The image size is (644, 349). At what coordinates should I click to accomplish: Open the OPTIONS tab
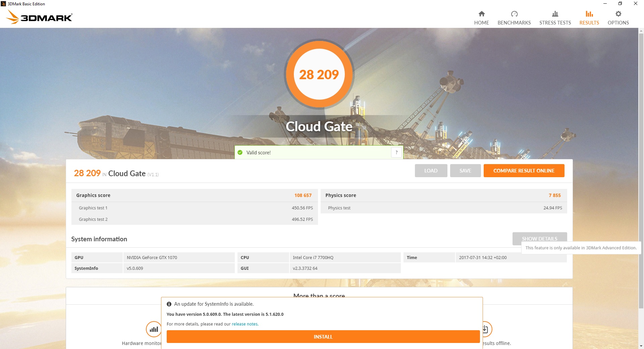(x=618, y=22)
